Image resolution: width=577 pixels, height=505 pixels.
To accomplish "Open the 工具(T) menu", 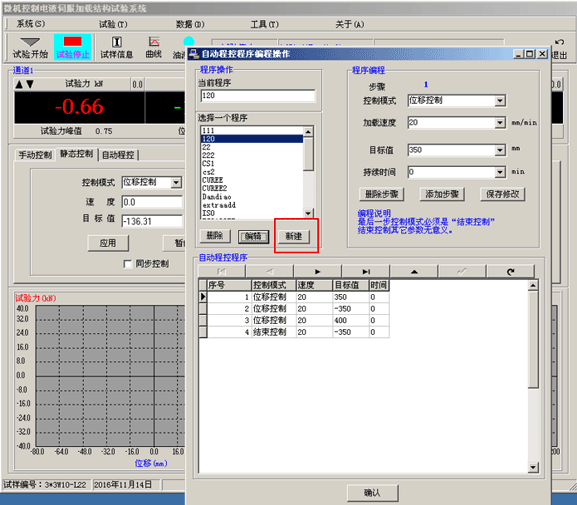I will pyautogui.click(x=265, y=24).
